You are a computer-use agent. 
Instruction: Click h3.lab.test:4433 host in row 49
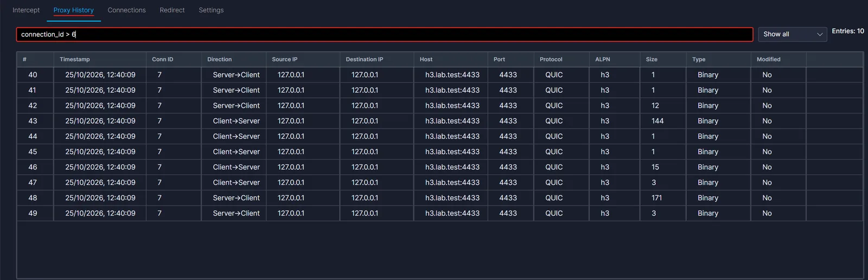click(452, 213)
